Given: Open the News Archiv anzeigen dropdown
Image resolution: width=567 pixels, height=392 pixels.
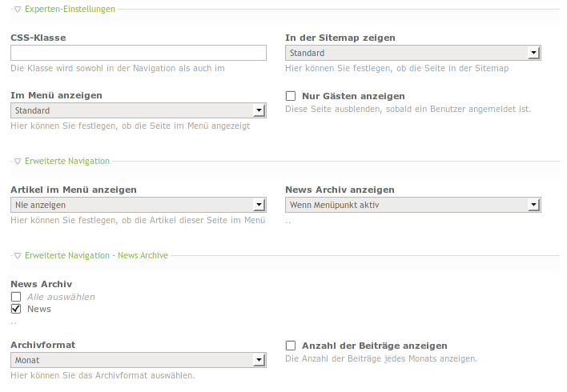Looking at the screenshot, I should (413, 205).
